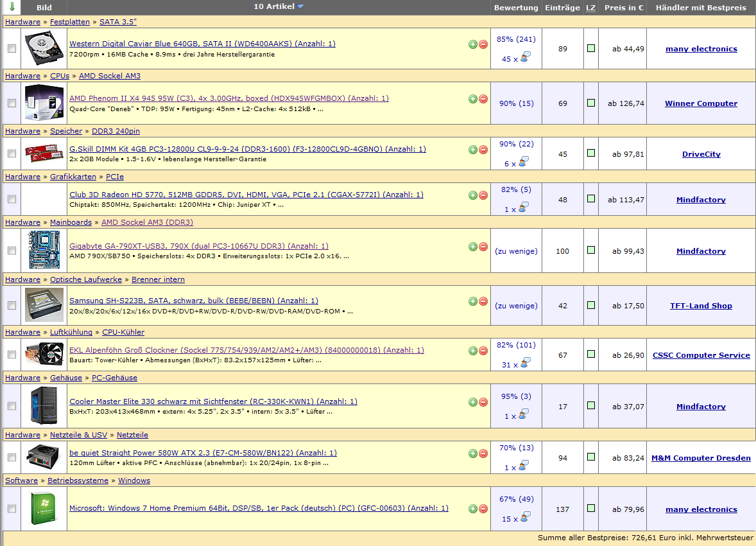Viewport: 756px width, 546px height.
Task: Go to SATA 3.5" category breadcrumb
Action: (x=118, y=22)
